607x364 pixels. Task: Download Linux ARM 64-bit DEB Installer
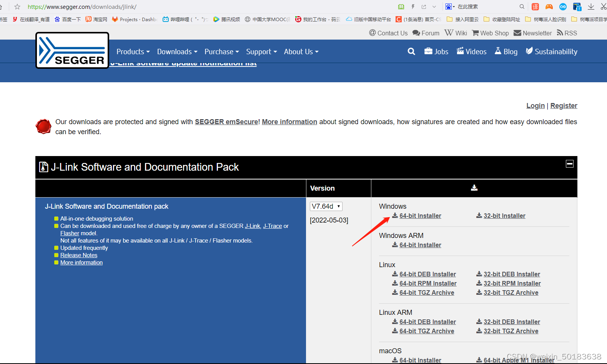coord(424,322)
